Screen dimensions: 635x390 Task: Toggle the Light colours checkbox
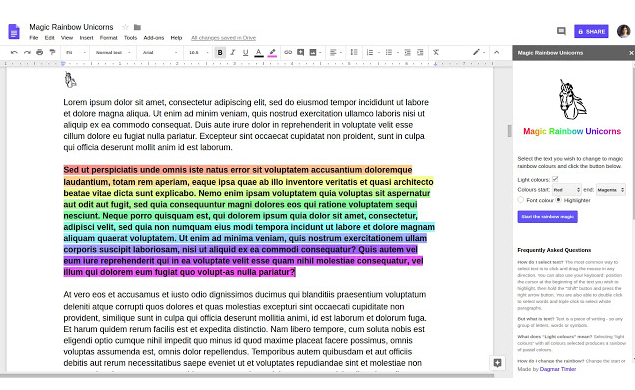(555, 179)
